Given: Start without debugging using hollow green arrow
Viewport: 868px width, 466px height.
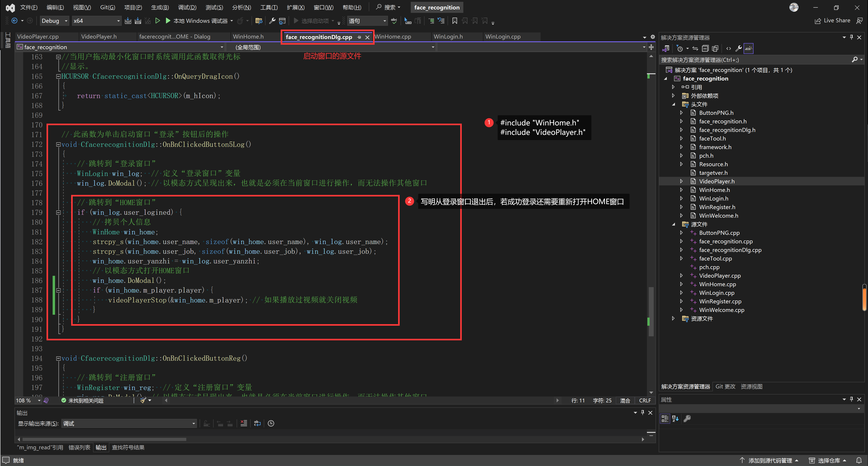Looking at the screenshot, I should [x=157, y=21].
